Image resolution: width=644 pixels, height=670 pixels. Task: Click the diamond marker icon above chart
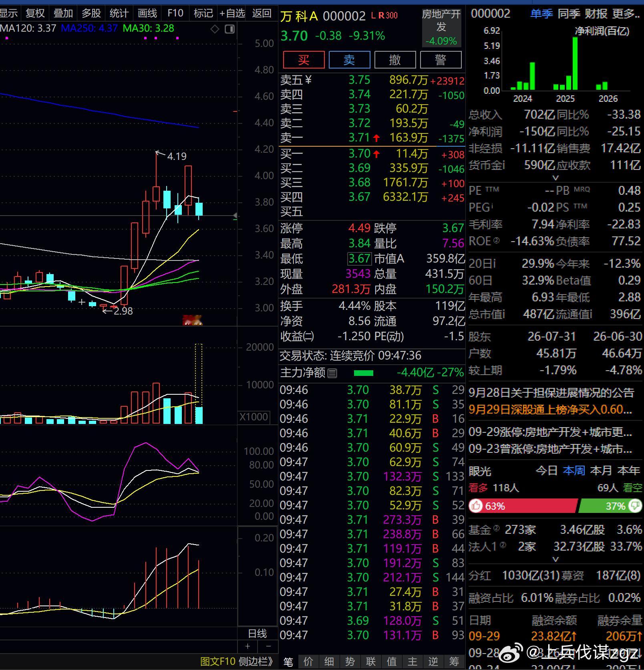pos(215,29)
